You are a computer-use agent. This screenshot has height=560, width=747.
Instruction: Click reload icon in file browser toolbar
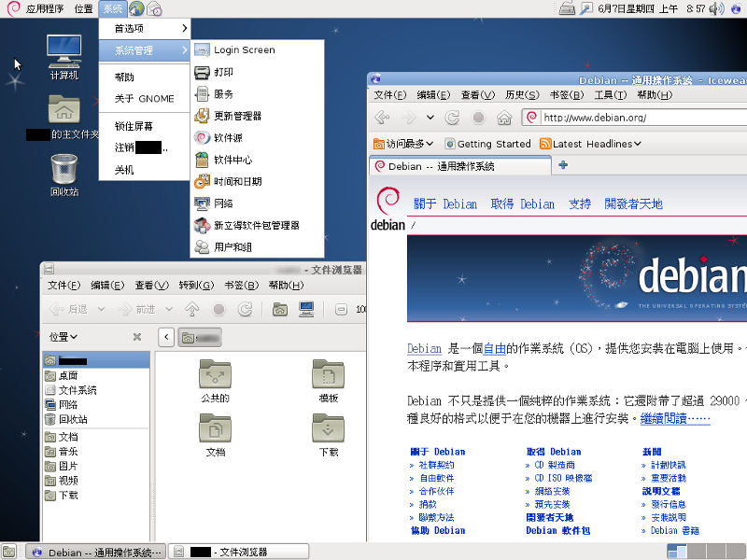[x=245, y=310]
